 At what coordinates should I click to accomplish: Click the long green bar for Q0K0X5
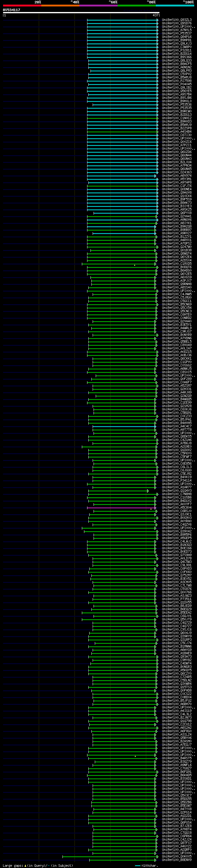click(x=110, y=857)
